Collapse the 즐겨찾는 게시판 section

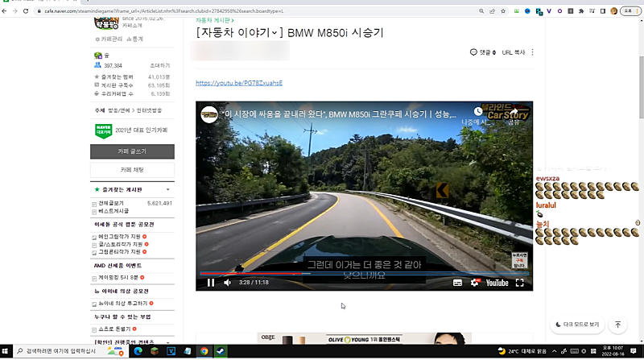(x=168, y=190)
